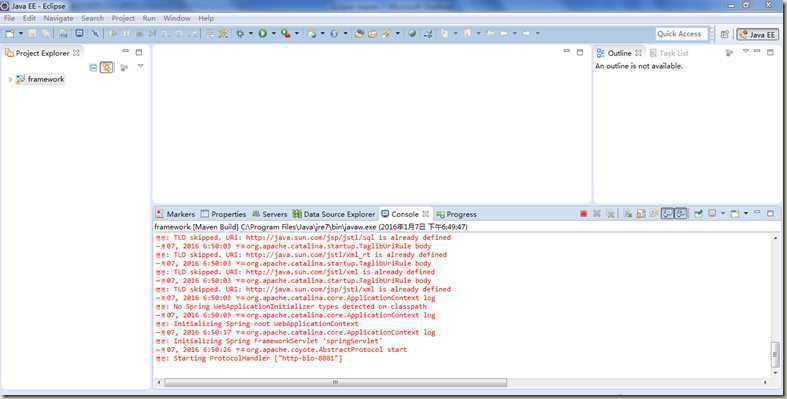
Task: Open the web browser globe icon
Action: point(412,34)
